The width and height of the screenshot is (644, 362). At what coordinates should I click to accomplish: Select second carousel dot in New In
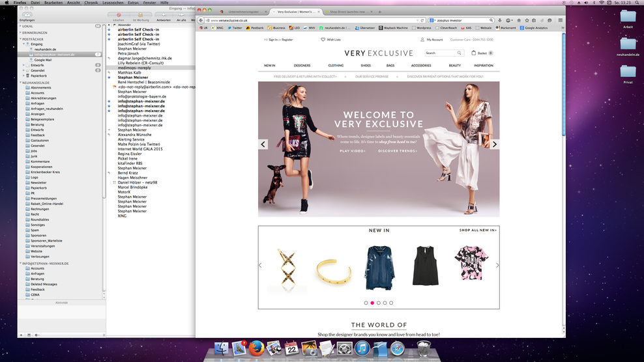373,303
